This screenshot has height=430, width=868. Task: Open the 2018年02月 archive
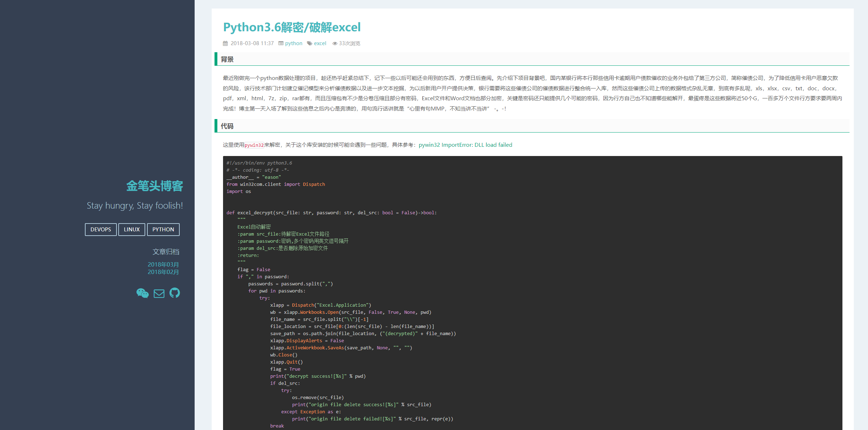(163, 272)
